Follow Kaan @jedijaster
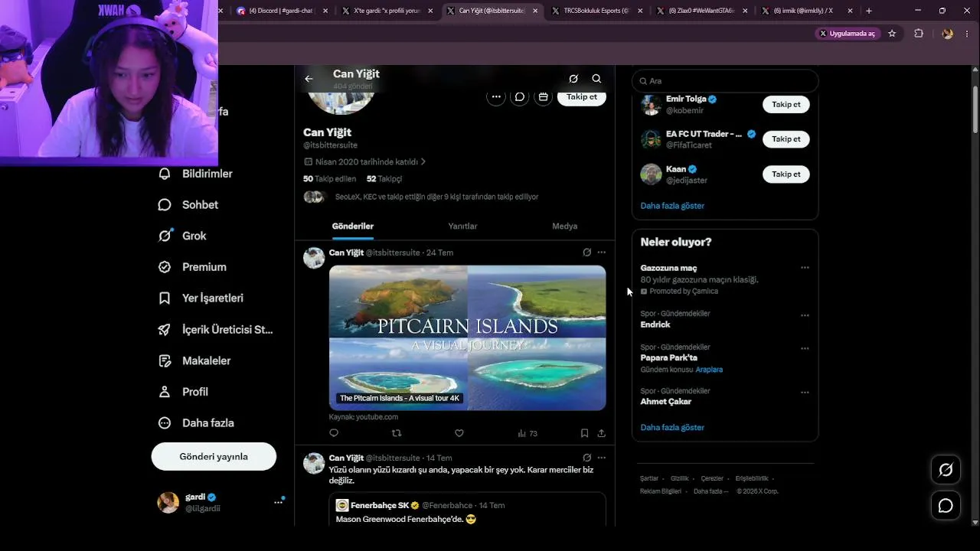This screenshot has height=551, width=980. click(x=786, y=174)
